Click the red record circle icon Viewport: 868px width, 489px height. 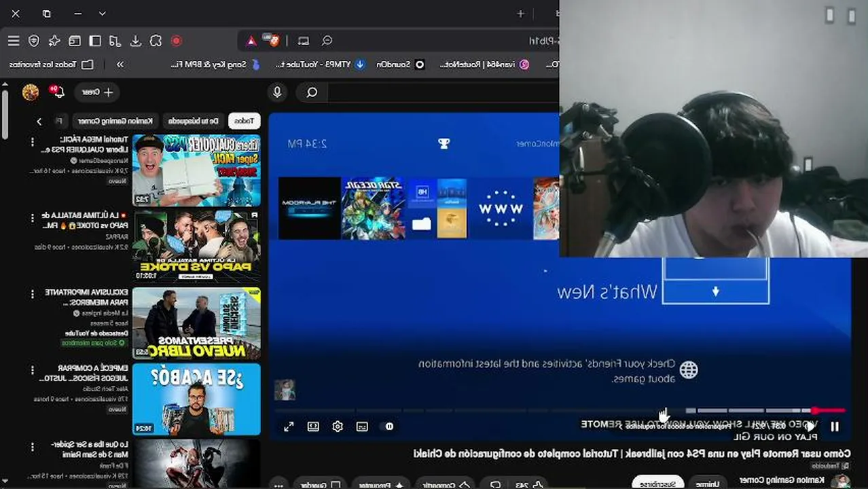(x=177, y=41)
